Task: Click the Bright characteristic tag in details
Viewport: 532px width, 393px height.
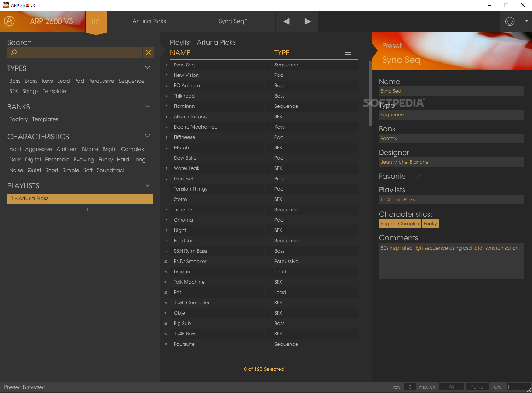Action: coord(387,224)
